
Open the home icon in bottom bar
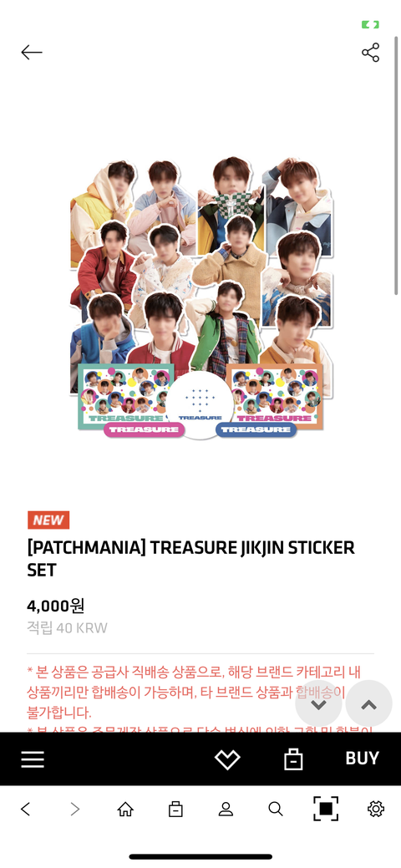tap(125, 809)
